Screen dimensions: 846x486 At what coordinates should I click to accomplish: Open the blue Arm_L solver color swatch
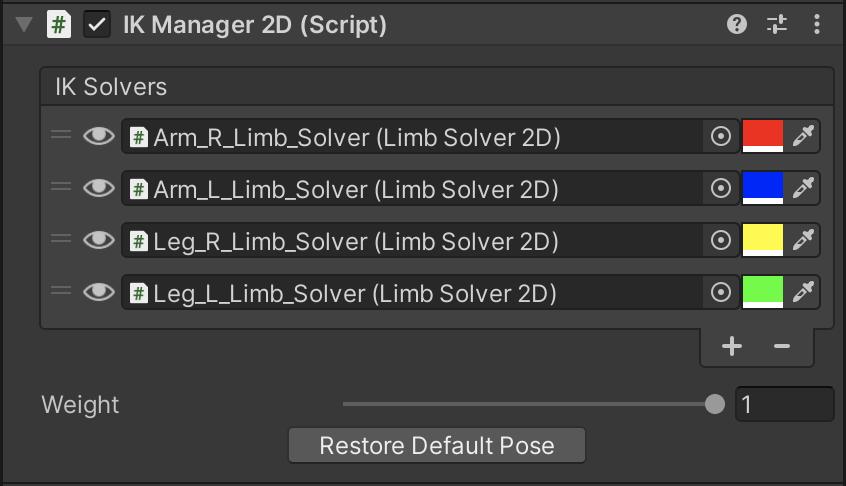click(762, 189)
